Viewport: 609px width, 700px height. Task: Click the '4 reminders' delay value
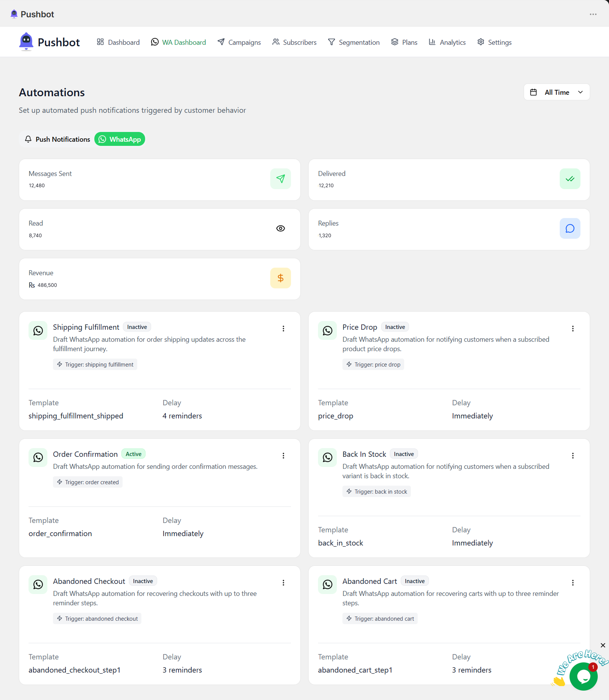[182, 416]
